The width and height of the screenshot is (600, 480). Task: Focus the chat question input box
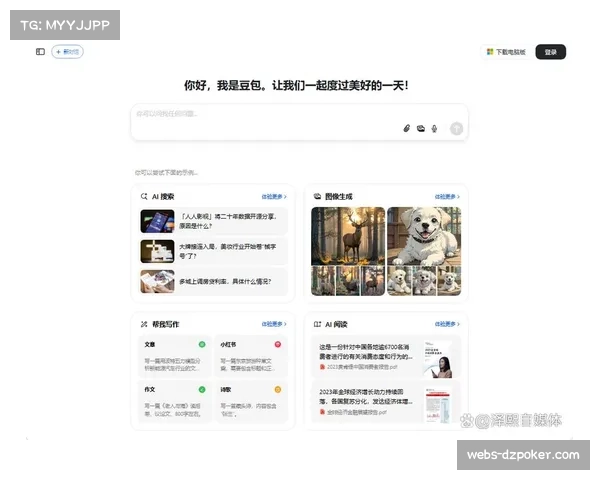click(299, 122)
